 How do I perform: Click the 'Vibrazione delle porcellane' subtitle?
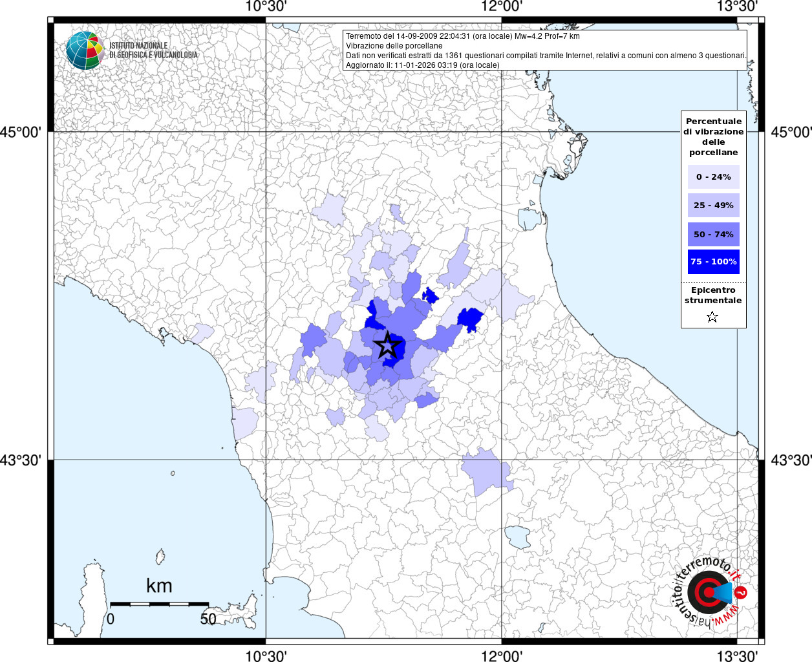click(x=394, y=46)
